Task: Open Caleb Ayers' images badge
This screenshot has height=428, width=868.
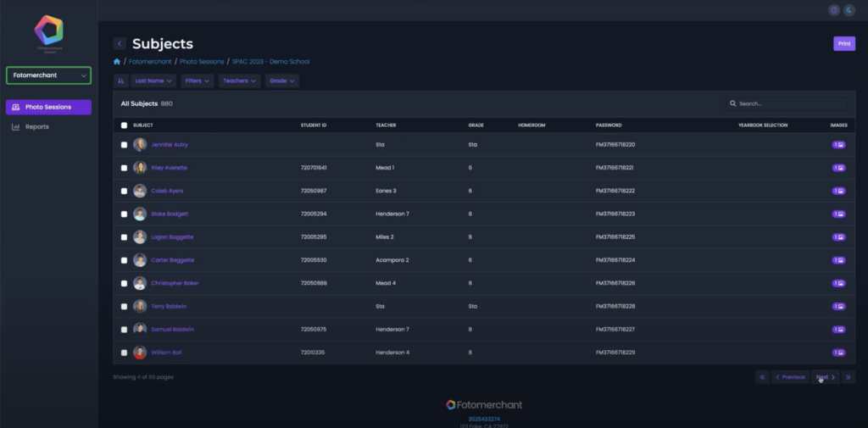Action: (838, 191)
